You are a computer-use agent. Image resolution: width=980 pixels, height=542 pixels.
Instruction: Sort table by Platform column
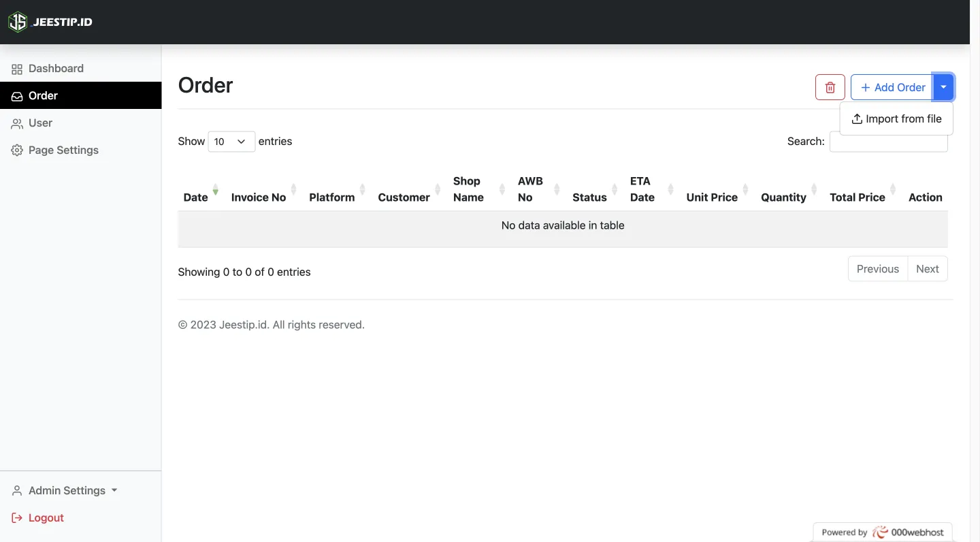click(338, 189)
